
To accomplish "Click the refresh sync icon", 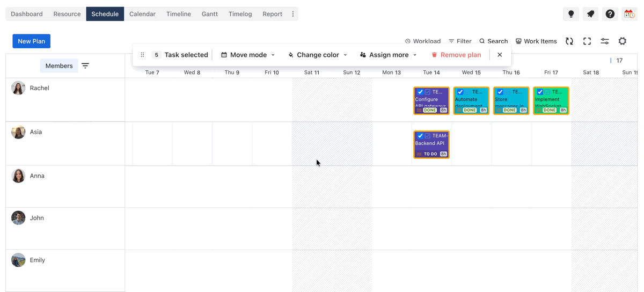I will point(569,41).
